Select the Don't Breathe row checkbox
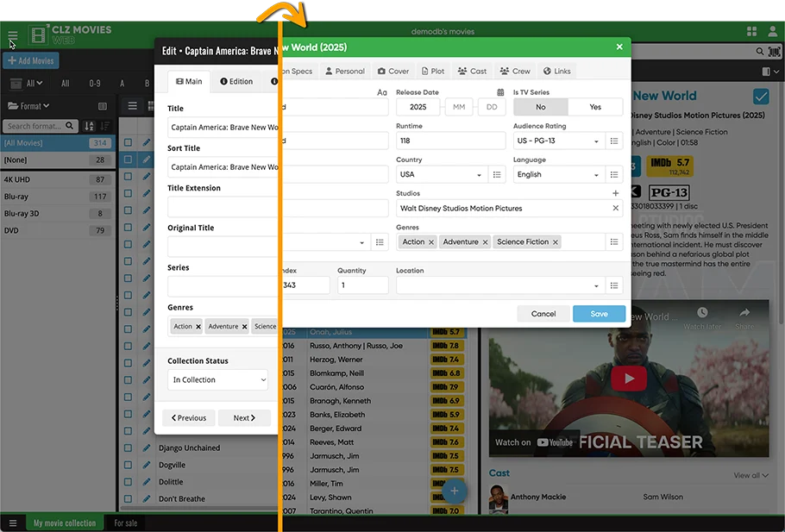Screen dimensions: 785x532 [x=129, y=499]
